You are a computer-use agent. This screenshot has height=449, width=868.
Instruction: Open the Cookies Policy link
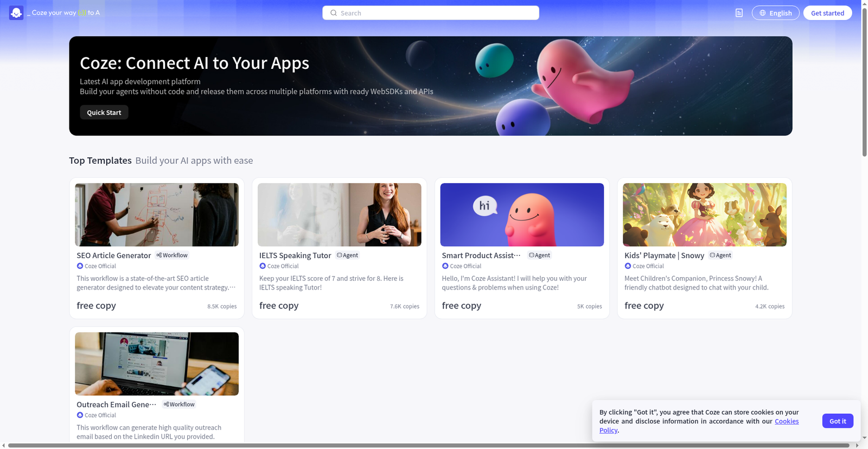(x=786, y=421)
